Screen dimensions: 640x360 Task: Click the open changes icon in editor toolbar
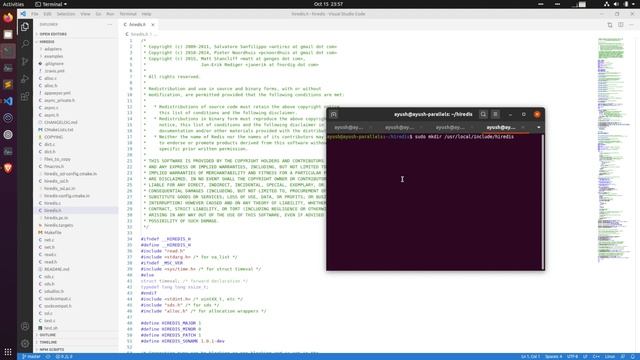(610, 24)
